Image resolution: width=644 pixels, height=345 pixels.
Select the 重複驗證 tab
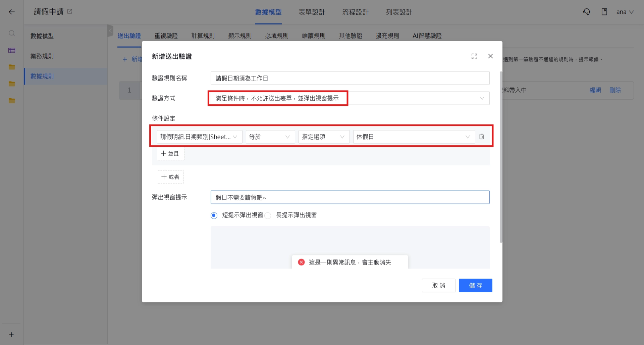tap(166, 36)
